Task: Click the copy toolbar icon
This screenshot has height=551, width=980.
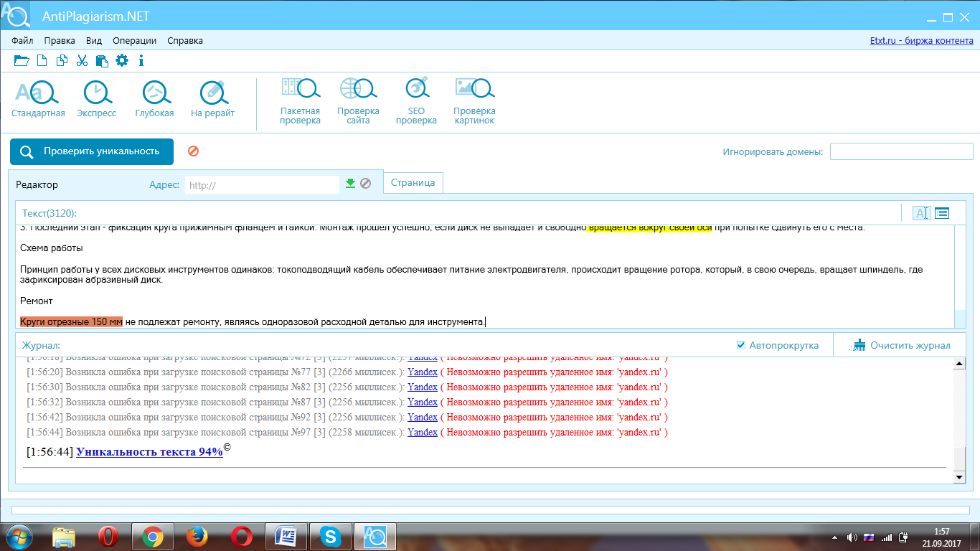Action: point(62,61)
